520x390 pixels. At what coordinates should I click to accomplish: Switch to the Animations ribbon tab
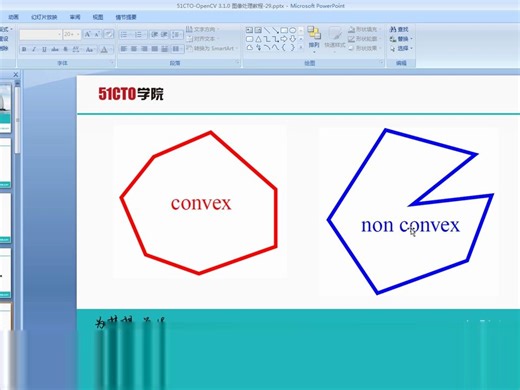pos(13,17)
